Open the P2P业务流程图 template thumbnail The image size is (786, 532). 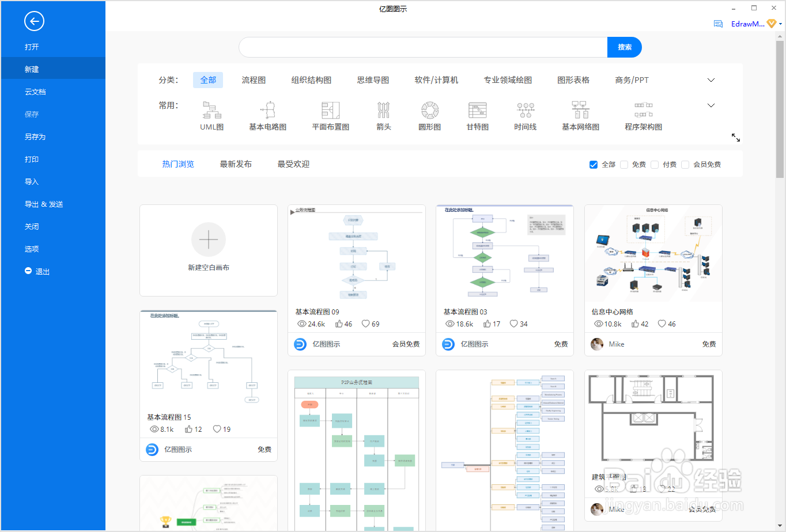(357, 451)
